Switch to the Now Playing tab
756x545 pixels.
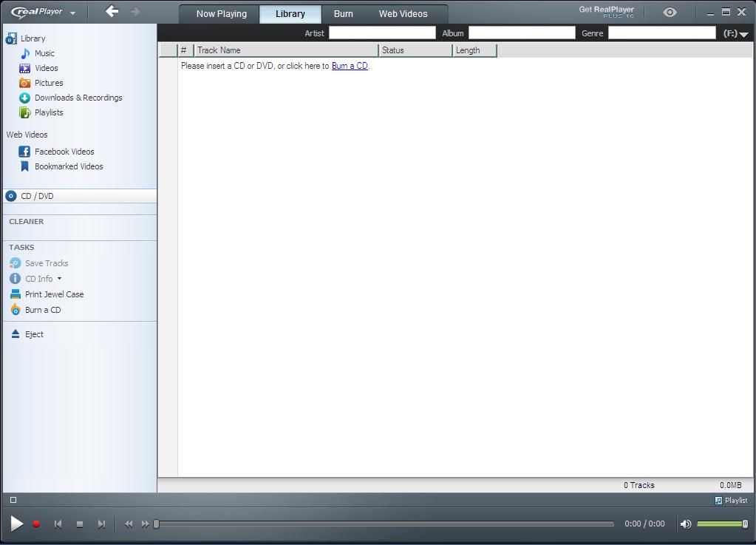[221, 14]
